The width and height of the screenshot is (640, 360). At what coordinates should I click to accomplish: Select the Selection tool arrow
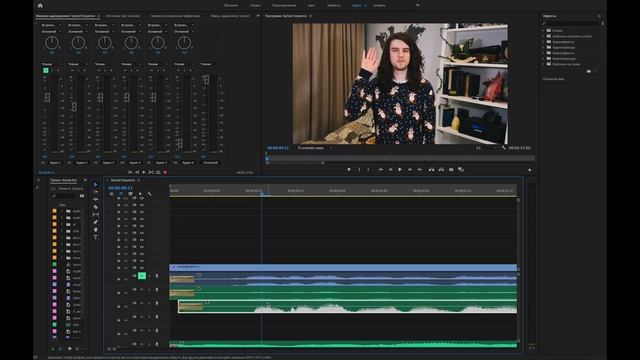click(96, 184)
